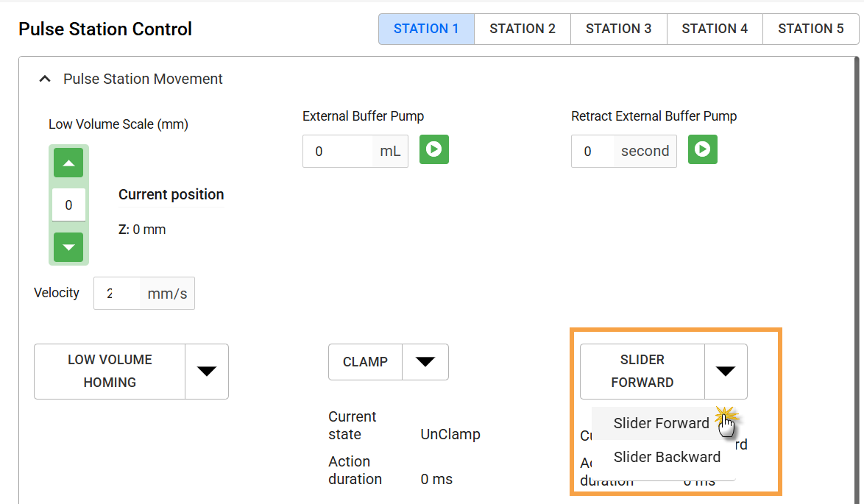Image resolution: width=864 pixels, height=504 pixels.
Task: Switch to the Station 1 tab
Action: pyautogui.click(x=426, y=29)
